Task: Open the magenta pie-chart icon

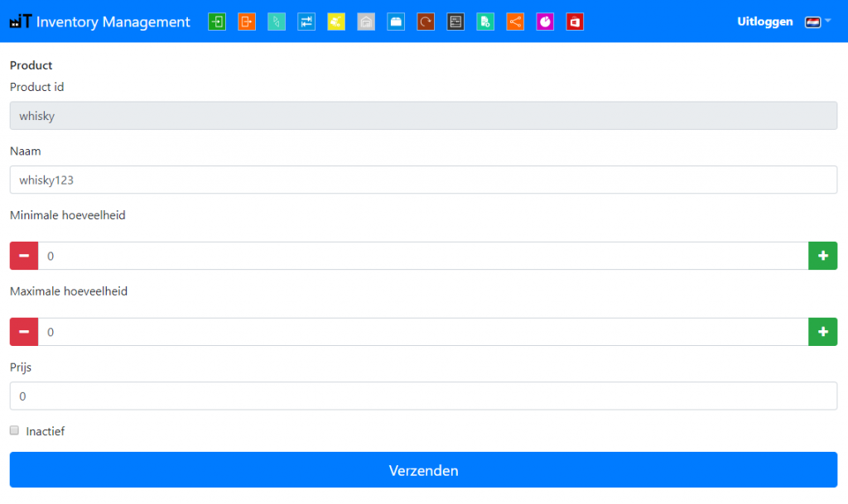Action: coord(545,22)
